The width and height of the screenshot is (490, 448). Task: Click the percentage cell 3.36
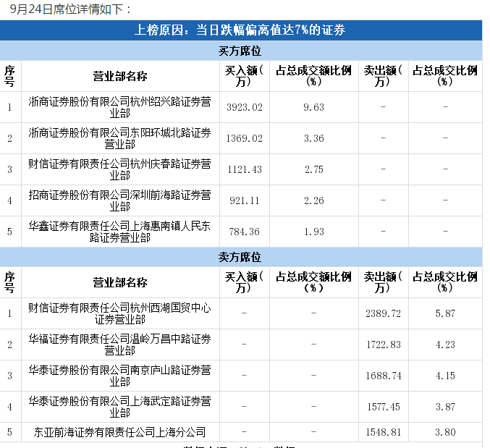[x=313, y=138]
